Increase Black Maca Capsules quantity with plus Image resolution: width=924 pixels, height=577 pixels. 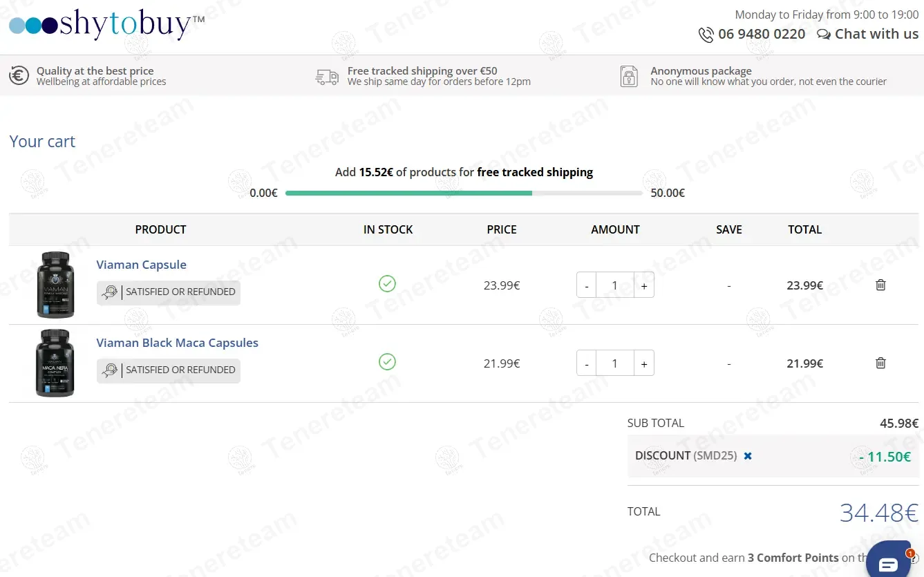[644, 363]
